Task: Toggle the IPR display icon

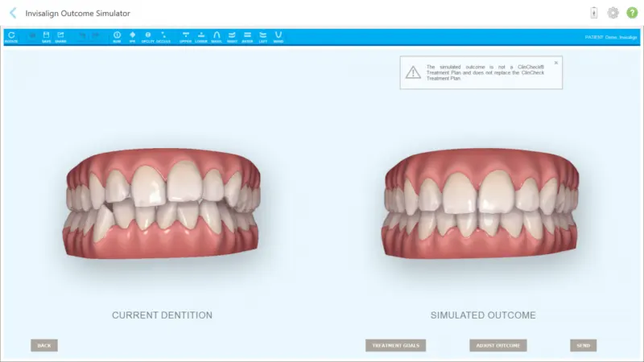Action: tap(132, 36)
